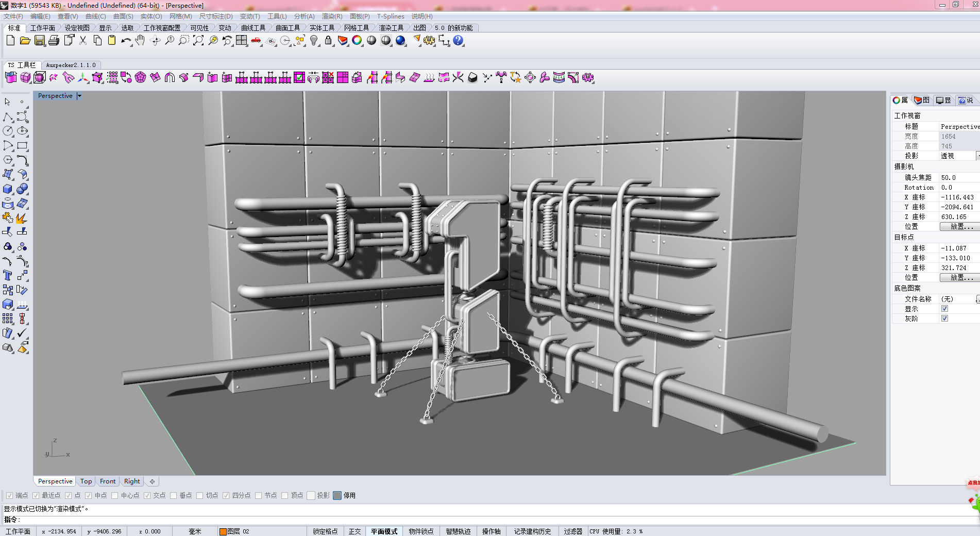Toggle 锁定格点 in status bar
This screenshot has width=980, height=536.
(x=325, y=531)
